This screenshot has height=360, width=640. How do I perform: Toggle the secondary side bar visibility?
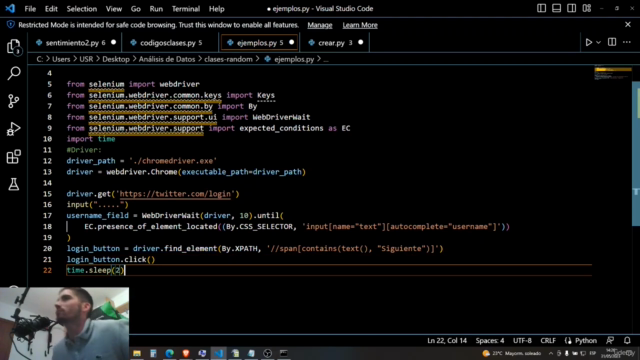(x=571, y=8)
